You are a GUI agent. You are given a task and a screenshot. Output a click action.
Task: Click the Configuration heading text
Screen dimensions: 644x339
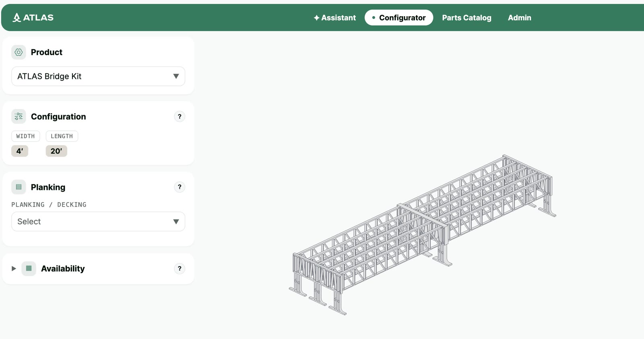click(x=58, y=116)
